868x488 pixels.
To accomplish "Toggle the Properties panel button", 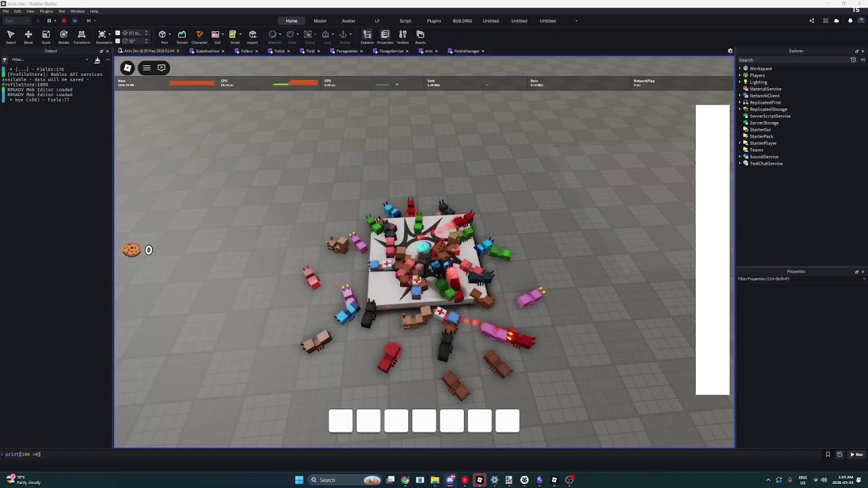I will coord(385,37).
